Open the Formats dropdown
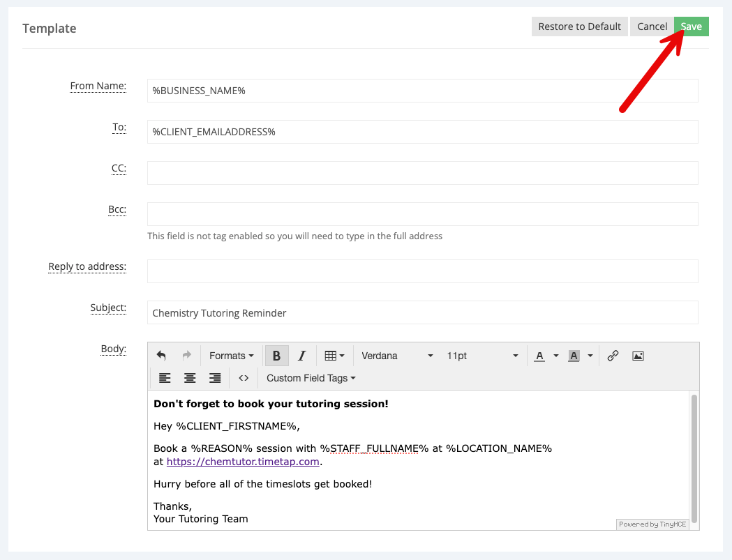The width and height of the screenshot is (732, 560). click(x=232, y=356)
